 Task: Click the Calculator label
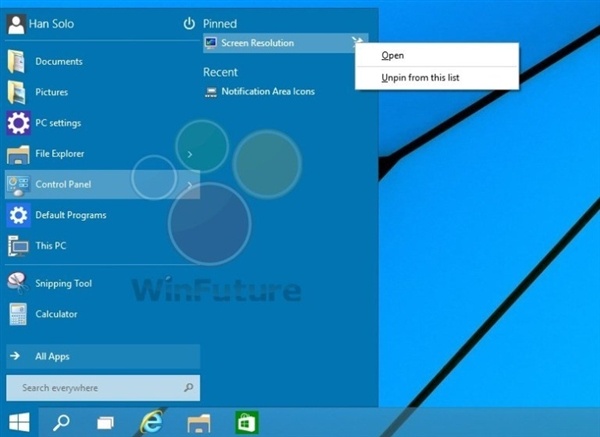tap(56, 314)
